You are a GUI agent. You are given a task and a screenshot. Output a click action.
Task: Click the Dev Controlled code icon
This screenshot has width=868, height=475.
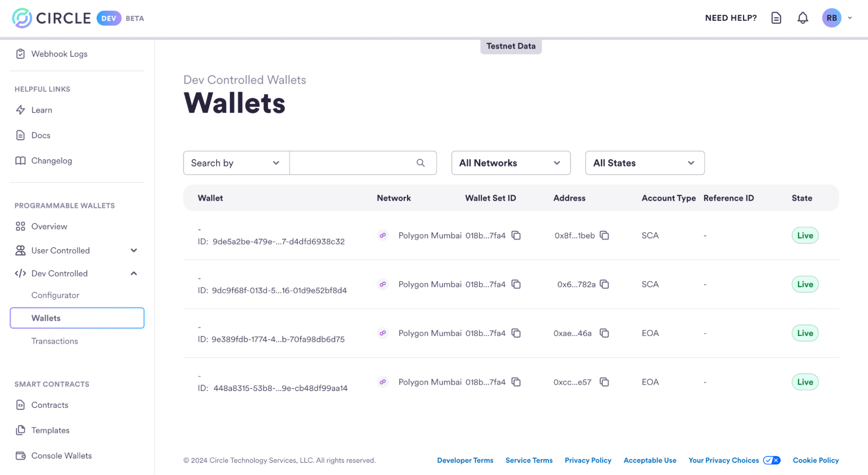coord(20,273)
